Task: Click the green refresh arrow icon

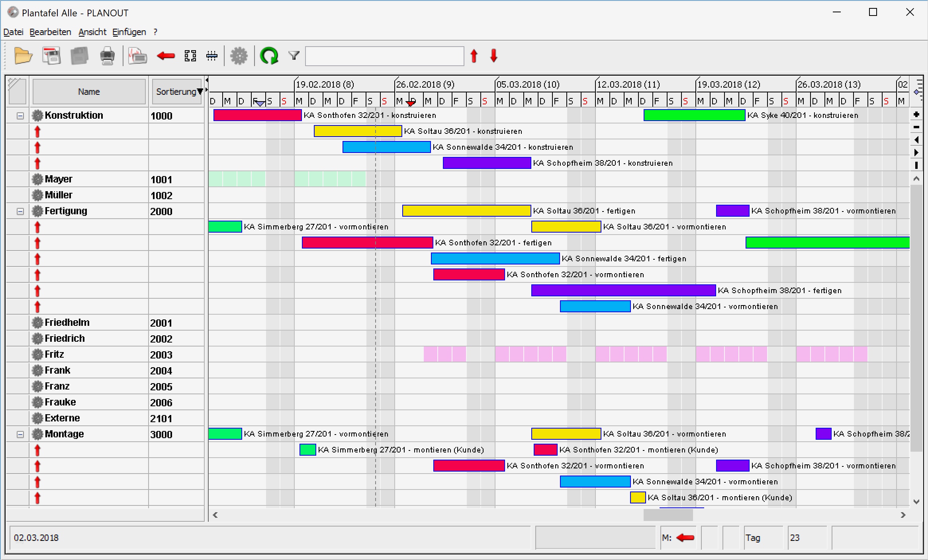Action: pyautogui.click(x=269, y=56)
